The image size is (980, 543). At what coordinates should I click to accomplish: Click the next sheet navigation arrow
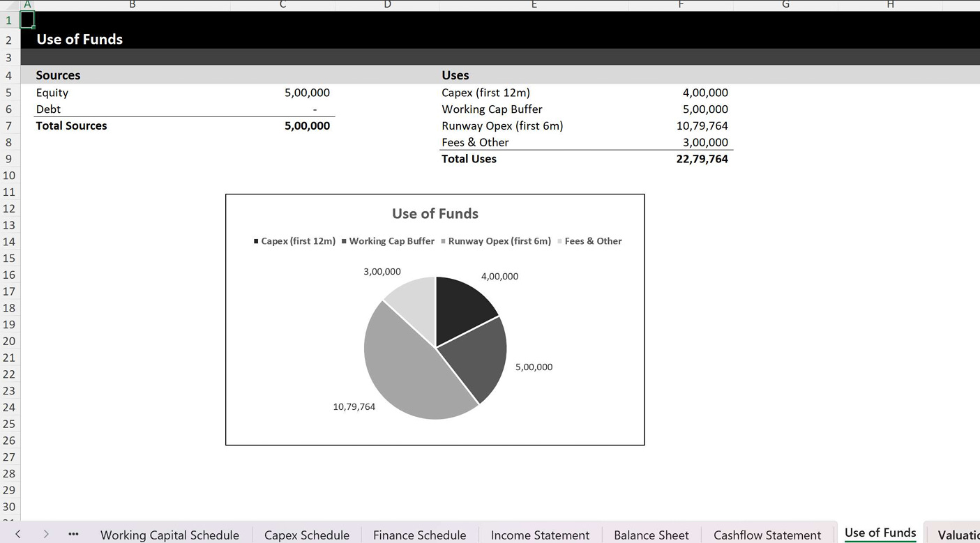tap(45, 535)
